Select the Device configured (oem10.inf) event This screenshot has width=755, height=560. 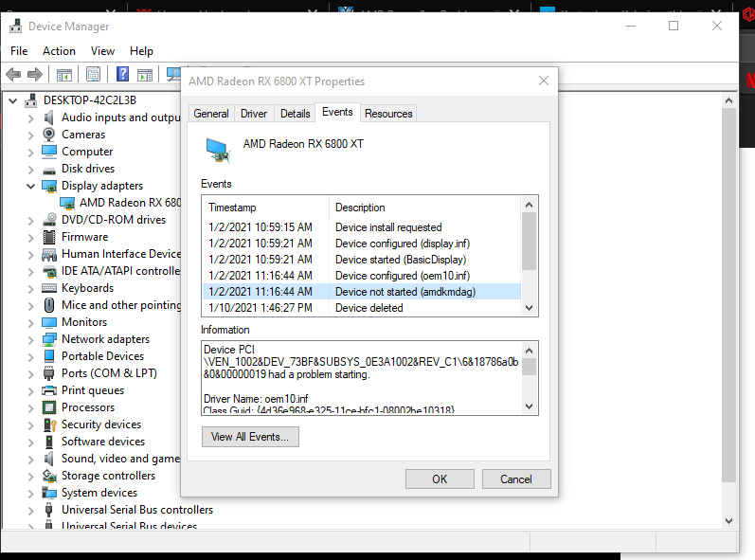361,276
